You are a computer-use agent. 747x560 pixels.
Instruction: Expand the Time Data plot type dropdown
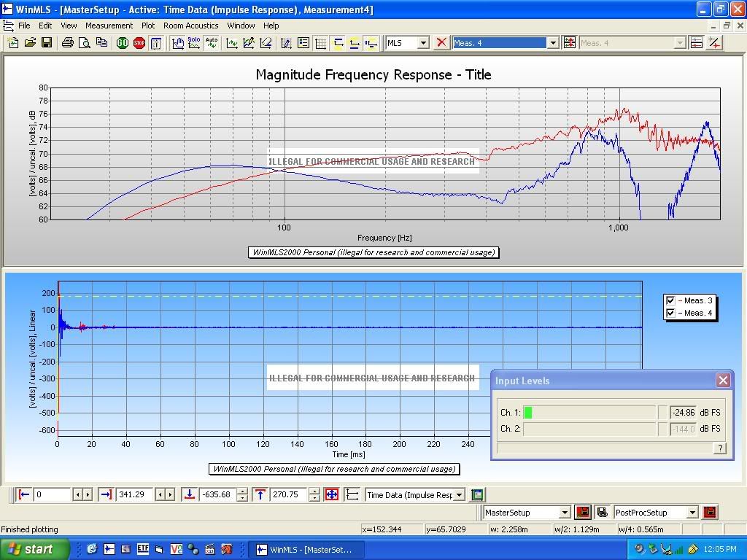tap(460, 495)
